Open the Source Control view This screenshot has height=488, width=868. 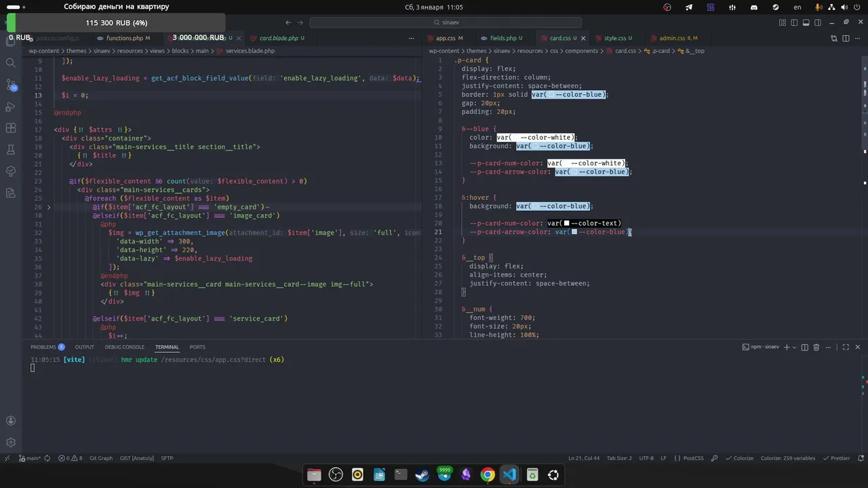coord(10,85)
